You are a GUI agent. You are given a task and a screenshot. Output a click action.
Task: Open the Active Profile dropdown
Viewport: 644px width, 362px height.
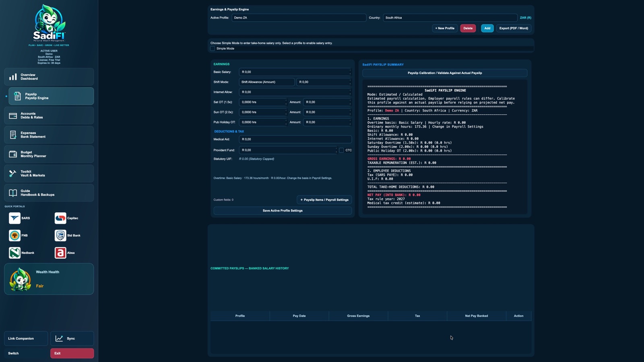(x=299, y=18)
